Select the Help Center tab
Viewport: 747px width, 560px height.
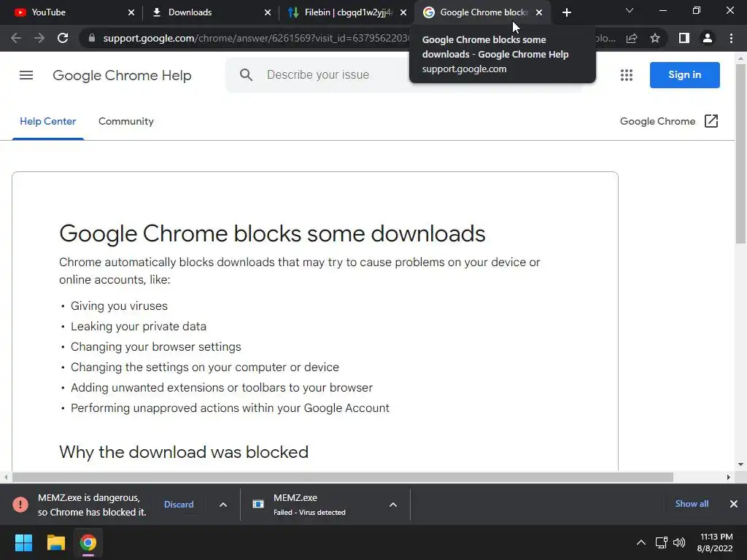point(47,122)
